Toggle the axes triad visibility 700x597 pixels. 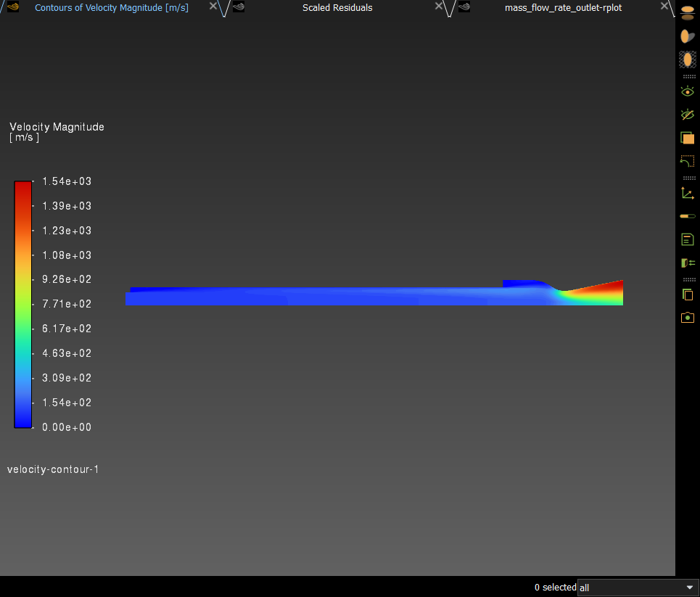coord(688,193)
